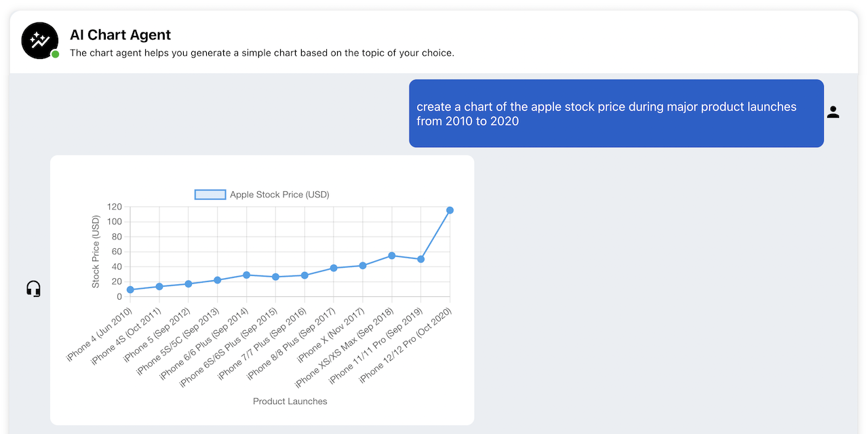
Task: Click the iPhone X (Nov 2017) data point
Action: pyautogui.click(x=363, y=266)
